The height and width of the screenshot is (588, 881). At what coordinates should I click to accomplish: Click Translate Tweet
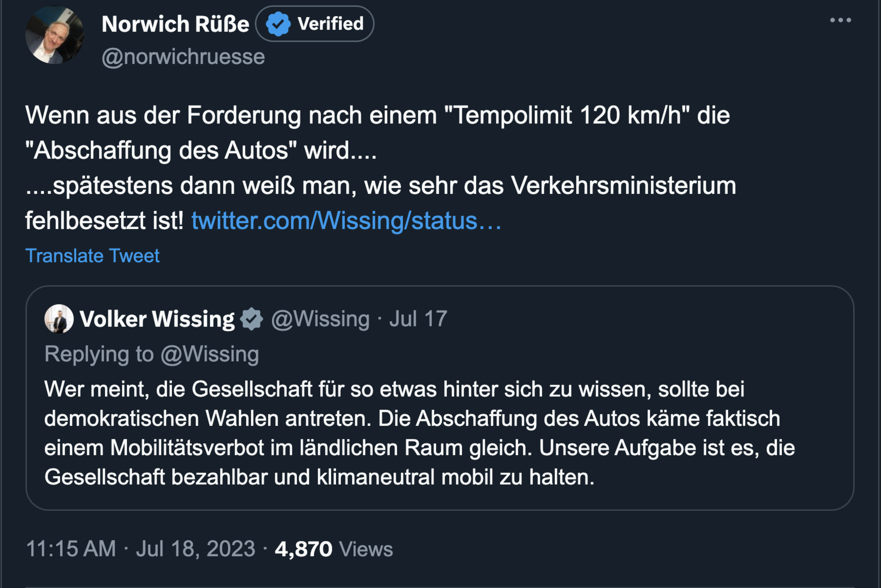[92, 255]
